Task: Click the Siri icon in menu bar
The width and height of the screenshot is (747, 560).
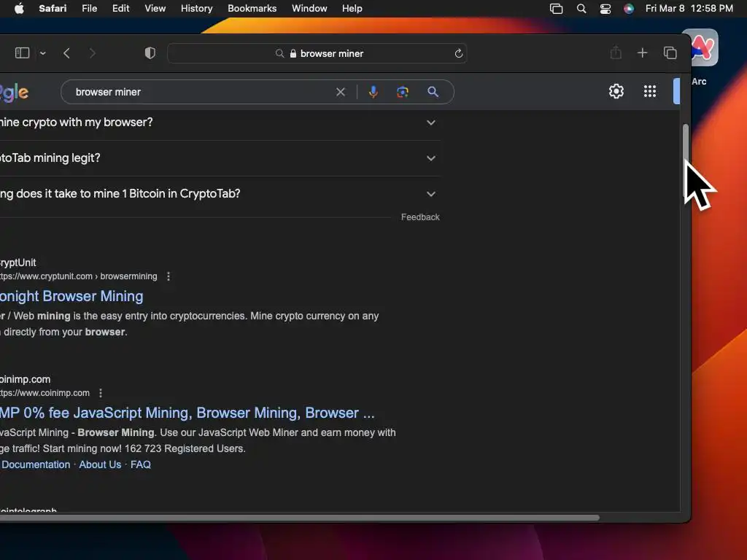Action: [x=629, y=9]
